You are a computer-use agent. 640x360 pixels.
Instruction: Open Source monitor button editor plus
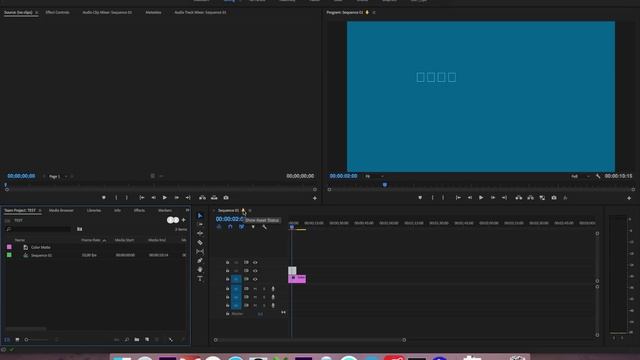(x=315, y=198)
